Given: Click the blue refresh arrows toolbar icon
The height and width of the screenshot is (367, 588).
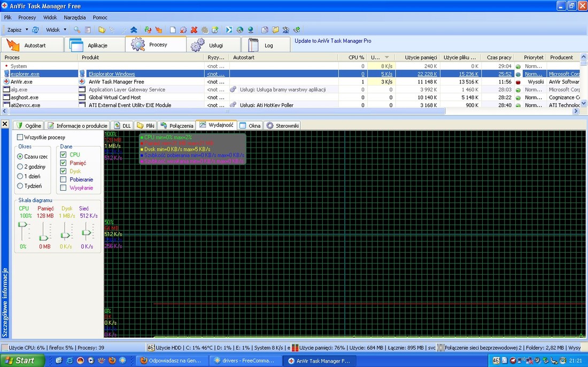Looking at the screenshot, I should [x=35, y=29].
